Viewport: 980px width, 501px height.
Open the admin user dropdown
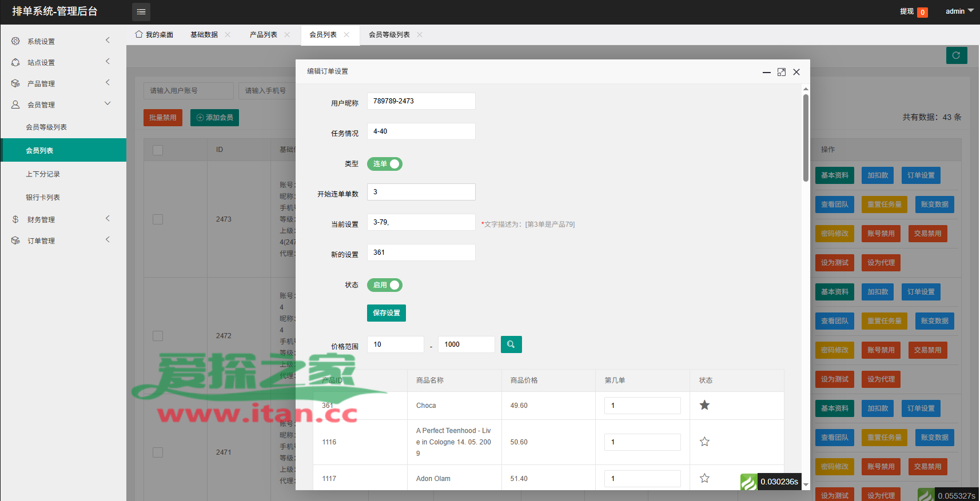coord(959,11)
